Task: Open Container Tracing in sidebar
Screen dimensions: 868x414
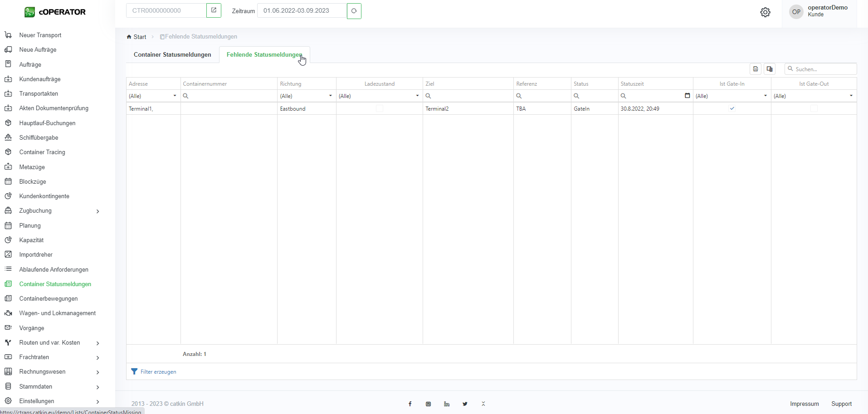Action: coord(42,152)
